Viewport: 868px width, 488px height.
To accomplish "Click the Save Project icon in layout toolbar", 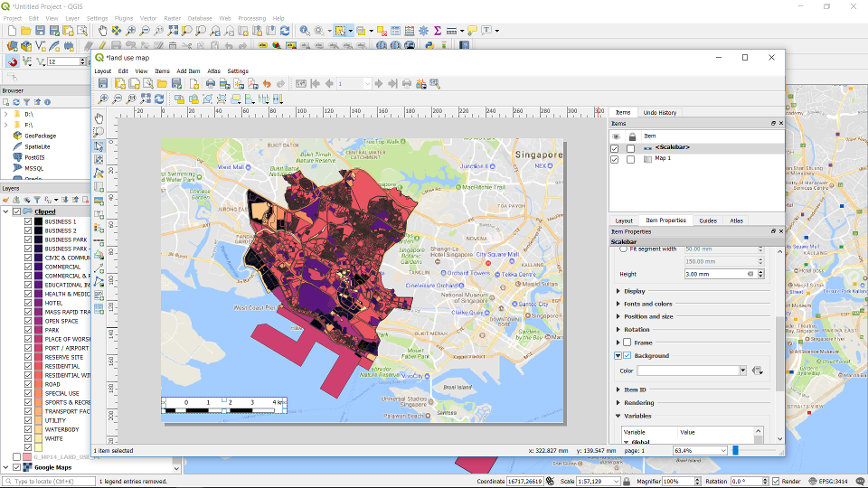I will coord(104,84).
